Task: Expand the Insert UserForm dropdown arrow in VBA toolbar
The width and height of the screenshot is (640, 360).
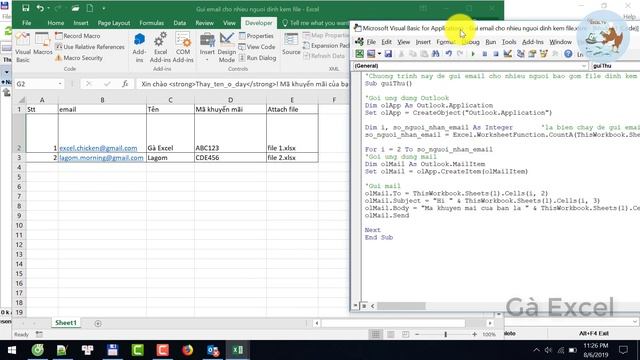Action: coord(379,53)
